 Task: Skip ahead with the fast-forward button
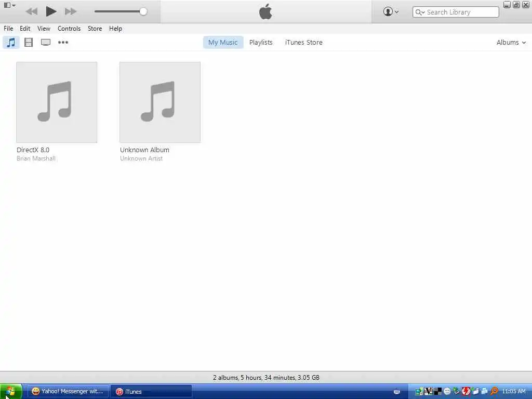(71, 11)
